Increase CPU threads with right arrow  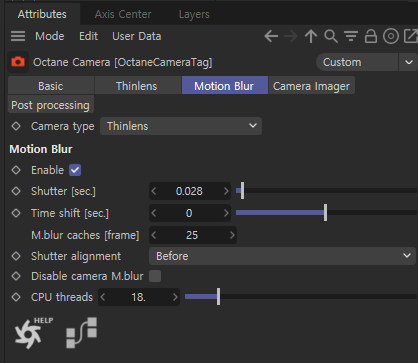[x=175, y=297]
